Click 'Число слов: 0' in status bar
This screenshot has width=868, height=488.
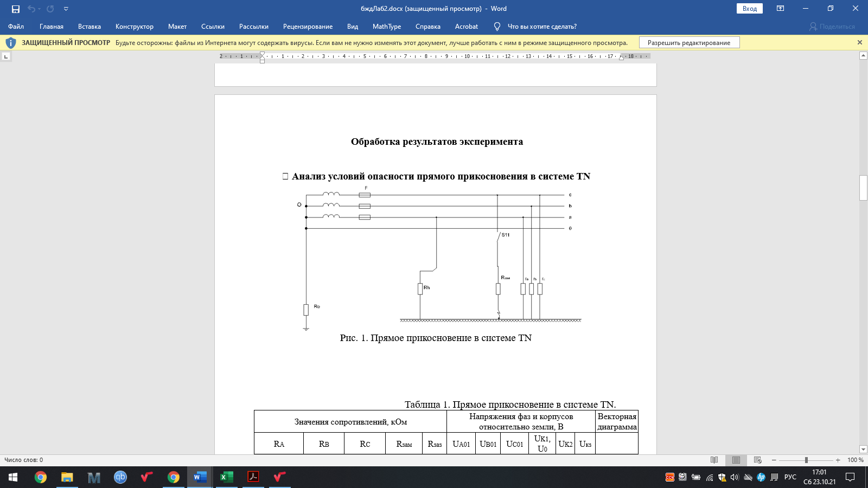(x=24, y=460)
